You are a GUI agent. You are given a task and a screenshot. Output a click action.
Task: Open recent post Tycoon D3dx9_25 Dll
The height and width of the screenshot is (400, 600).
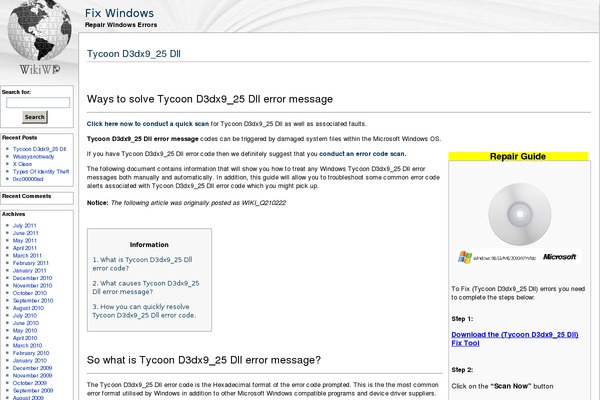pyautogui.click(x=39, y=149)
